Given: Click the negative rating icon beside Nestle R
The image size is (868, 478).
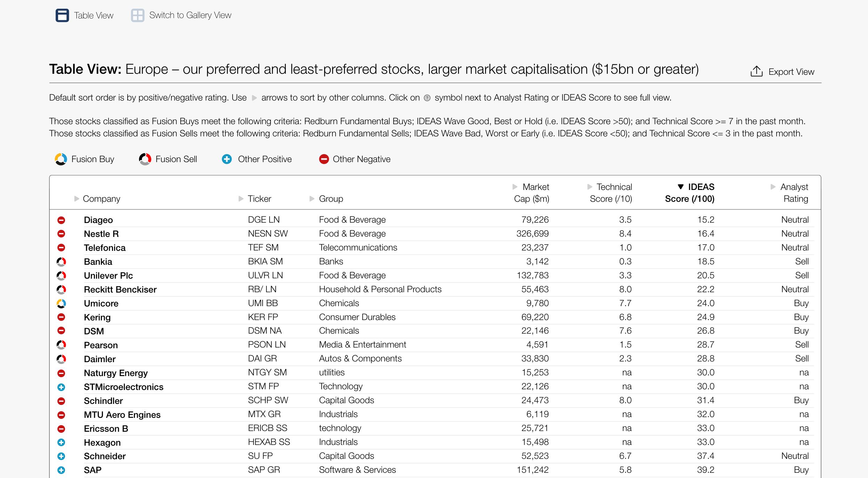Looking at the screenshot, I should 61,234.
